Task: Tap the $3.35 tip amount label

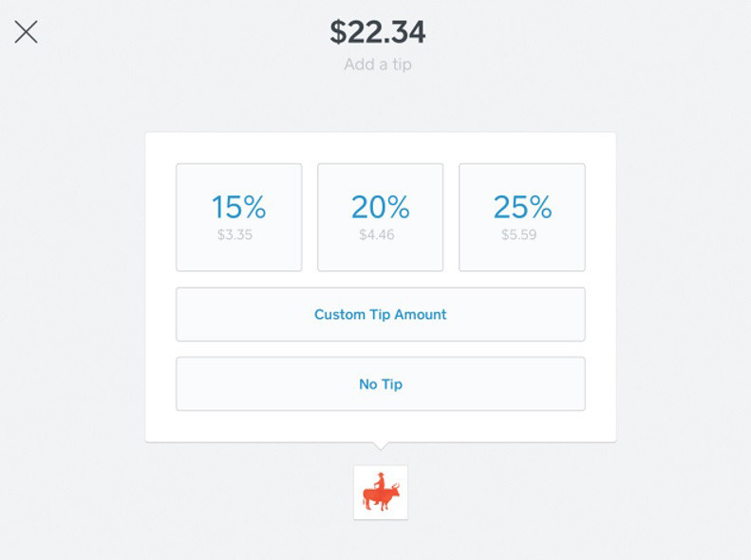Action: (235, 234)
